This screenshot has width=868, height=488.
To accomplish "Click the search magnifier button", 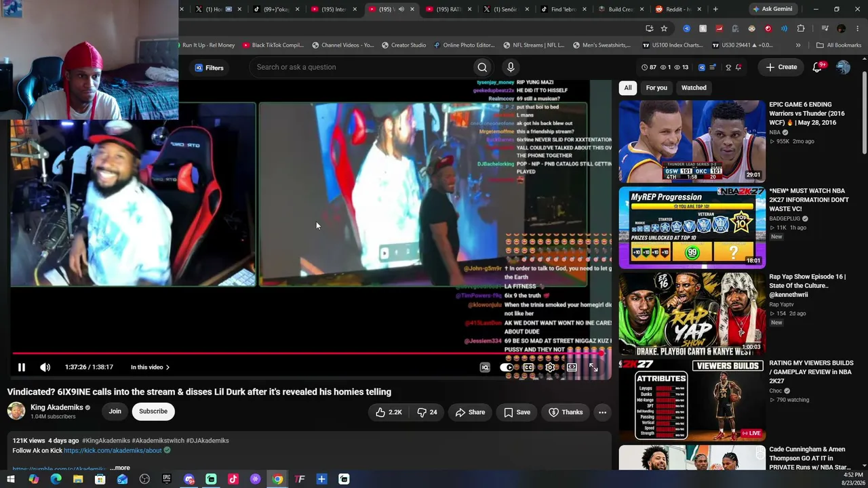I will coord(482,67).
